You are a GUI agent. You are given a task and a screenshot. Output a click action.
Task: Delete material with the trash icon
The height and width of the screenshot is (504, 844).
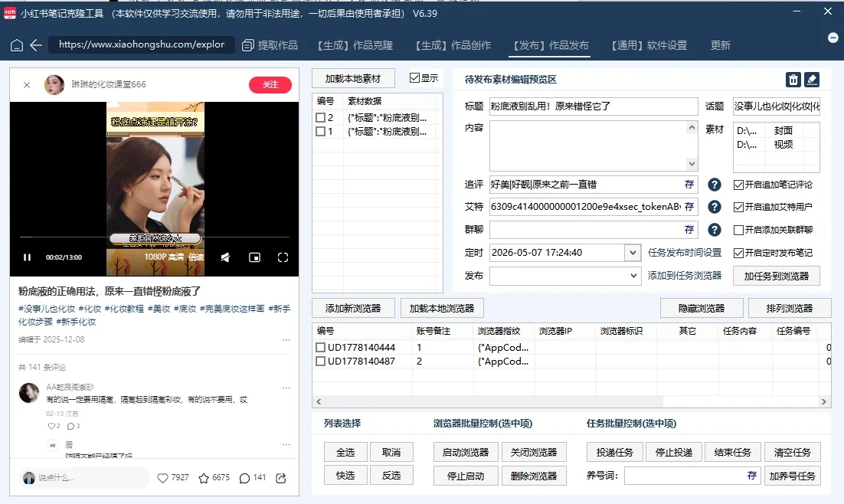[x=793, y=80]
